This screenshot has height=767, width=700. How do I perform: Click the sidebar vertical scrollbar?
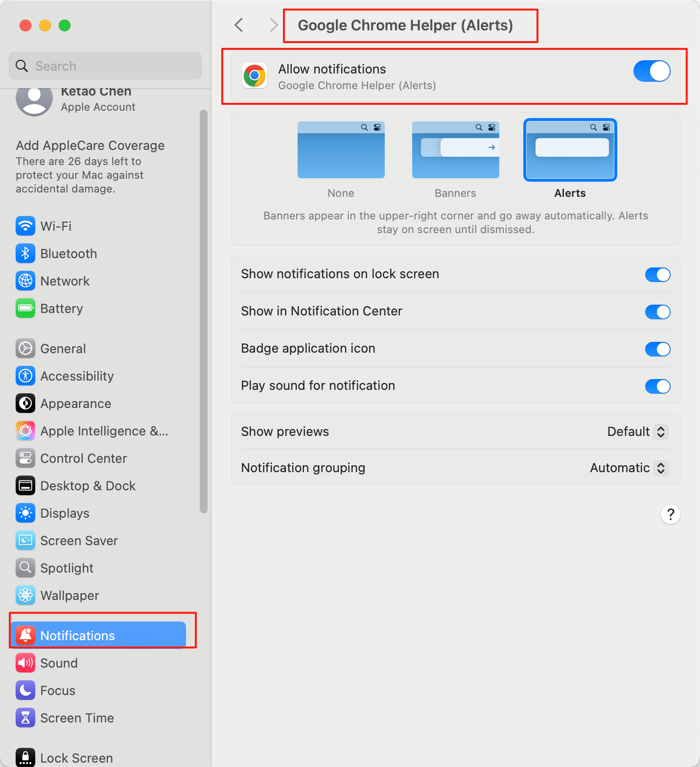(204, 312)
